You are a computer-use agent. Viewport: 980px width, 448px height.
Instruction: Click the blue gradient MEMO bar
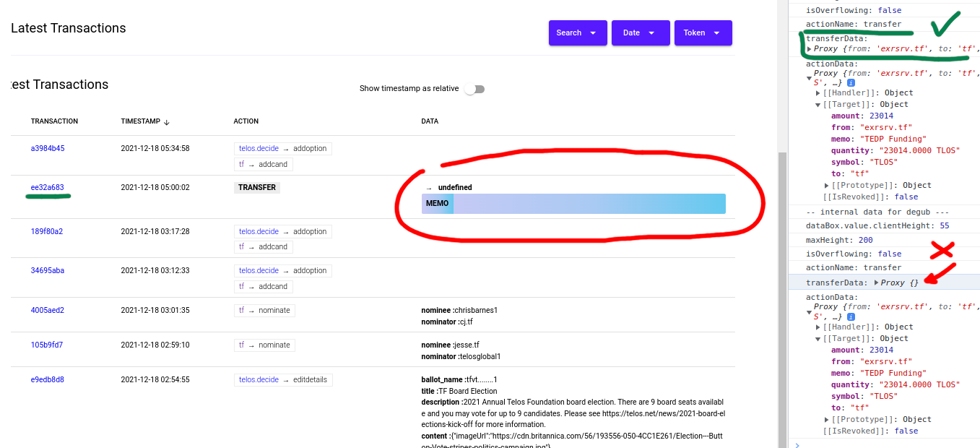(x=578, y=204)
